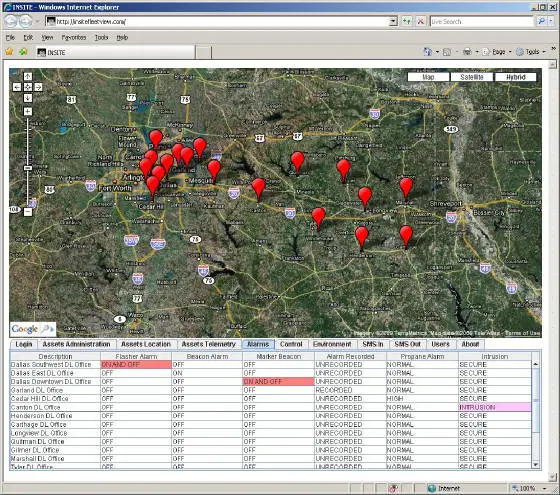Screen dimensions: 560x495
Task: Switch to the Assets Administration tab
Action: click(76, 344)
